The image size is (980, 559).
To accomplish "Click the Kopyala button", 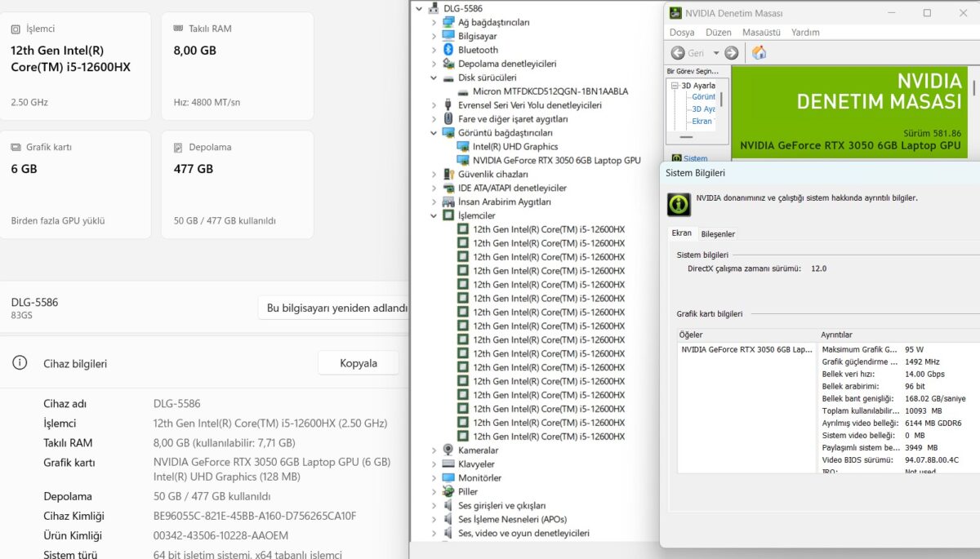I will 359,363.
